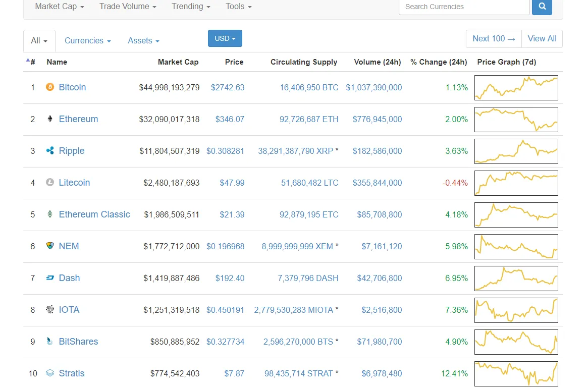Sort table by Market Cap column
This screenshot has height=389, width=588.
point(178,62)
